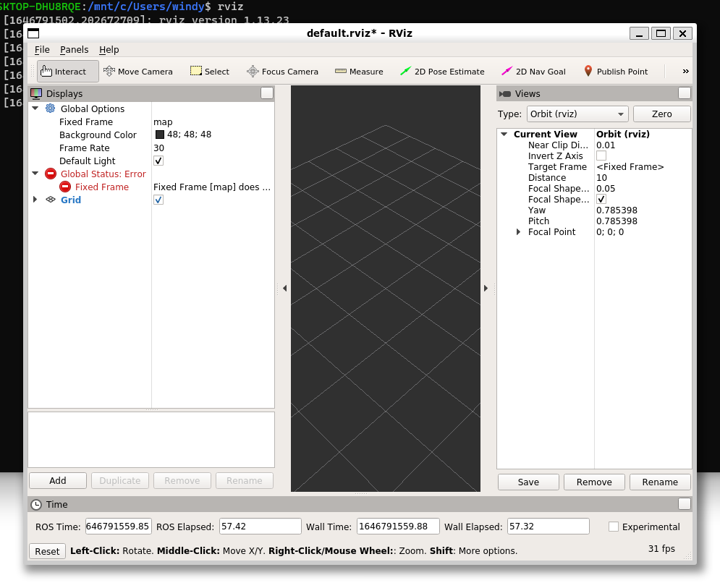Open the File menu

point(42,50)
